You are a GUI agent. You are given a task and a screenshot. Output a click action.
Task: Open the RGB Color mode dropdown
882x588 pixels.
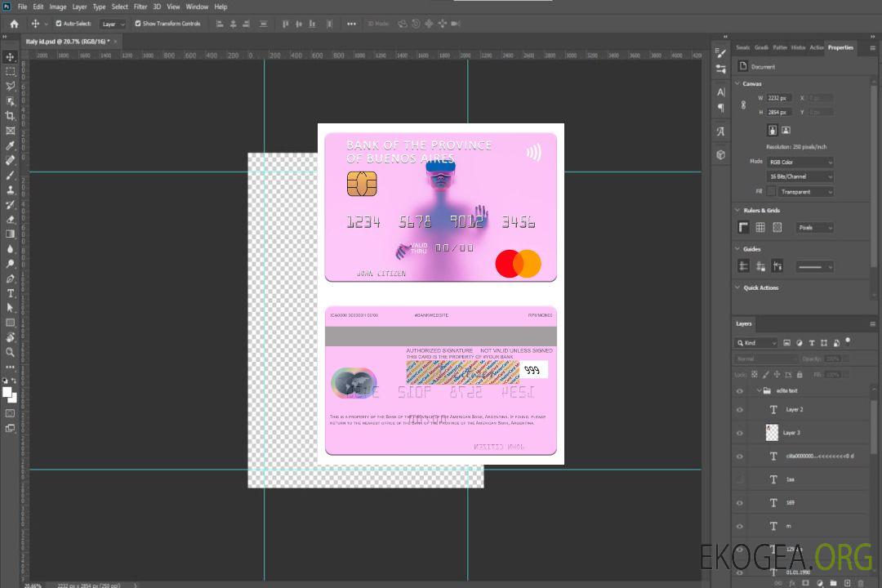coord(800,163)
